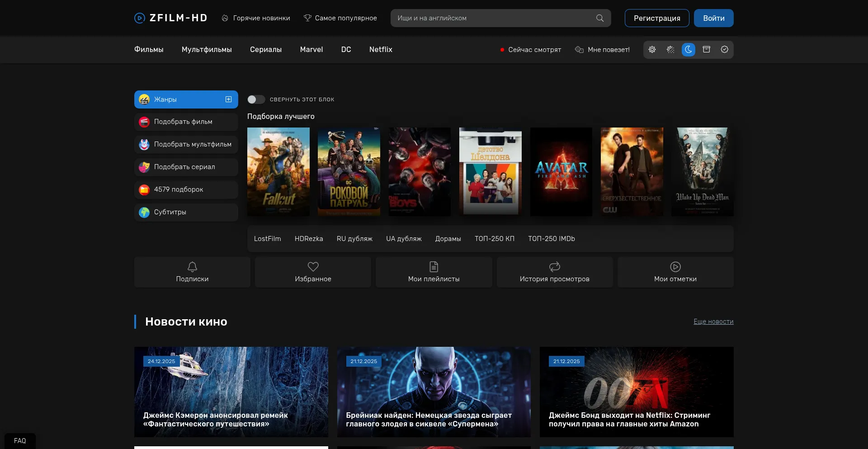Click the ZFILM-HD logo icon
This screenshot has width=868, height=449.
pyautogui.click(x=140, y=18)
